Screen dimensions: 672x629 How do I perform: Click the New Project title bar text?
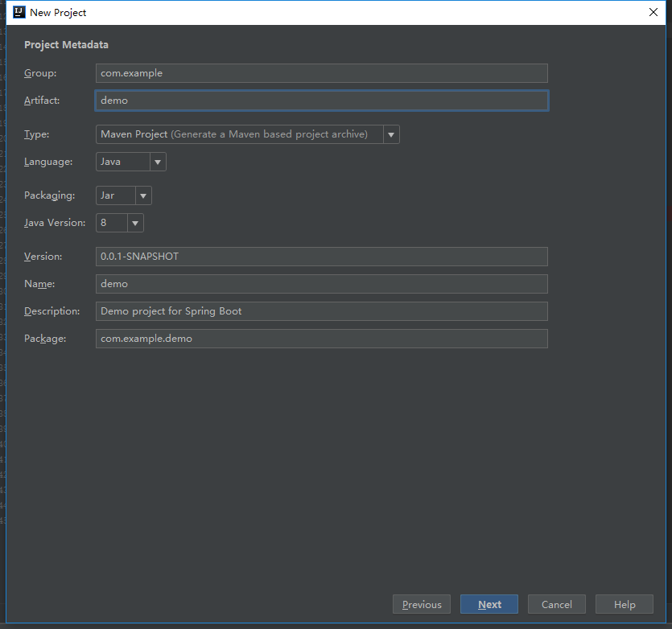(58, 13)
